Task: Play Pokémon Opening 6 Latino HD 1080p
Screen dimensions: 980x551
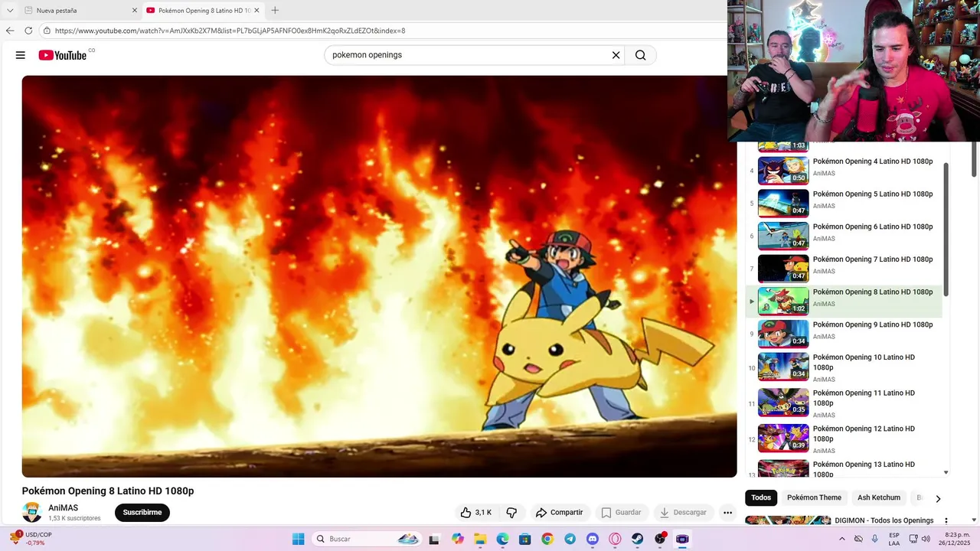Action: [844, 236]
